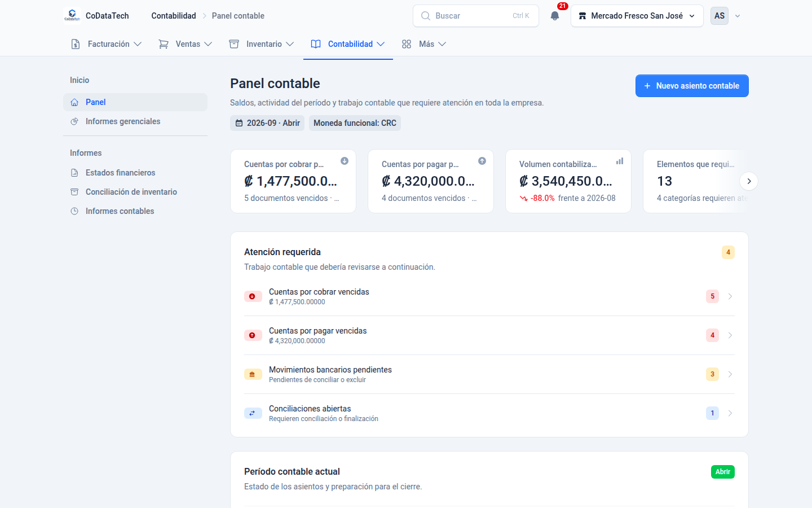Viewport: 812px width, 508px height.
Task: Click the Moneda funcional: CRC badge
Action: coord(355,123)
